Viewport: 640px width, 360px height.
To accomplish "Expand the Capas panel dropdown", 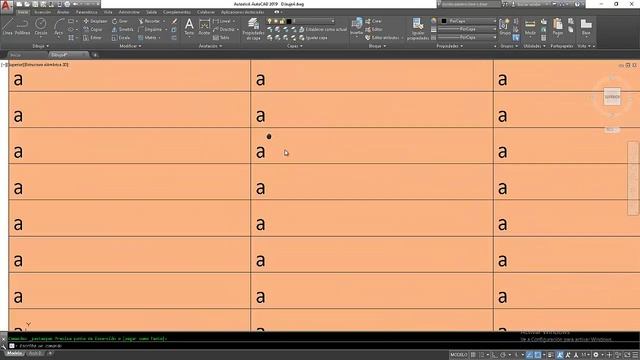I will [295, 46].
